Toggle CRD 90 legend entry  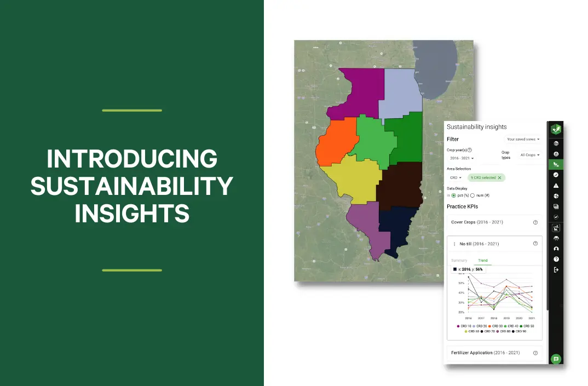point(519,332)
